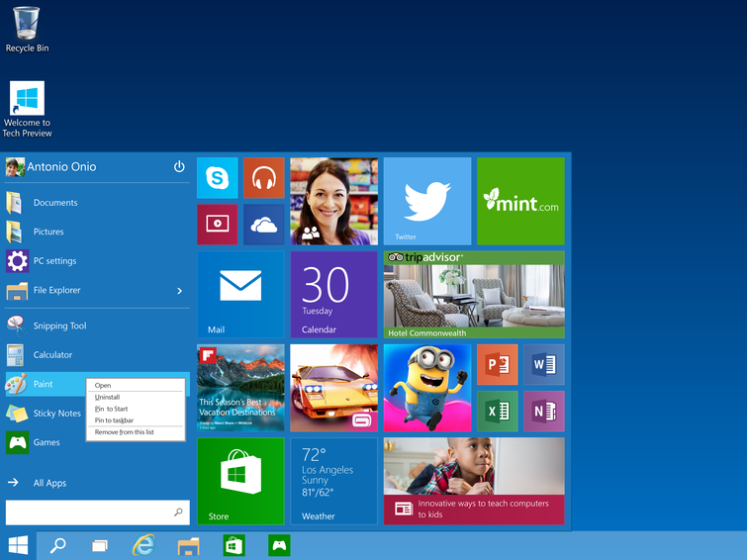Open Documents in Start menu
Image resolution: width=747 pixels, height=560 pixels.
pyautogui.click(x=97, y=203)
